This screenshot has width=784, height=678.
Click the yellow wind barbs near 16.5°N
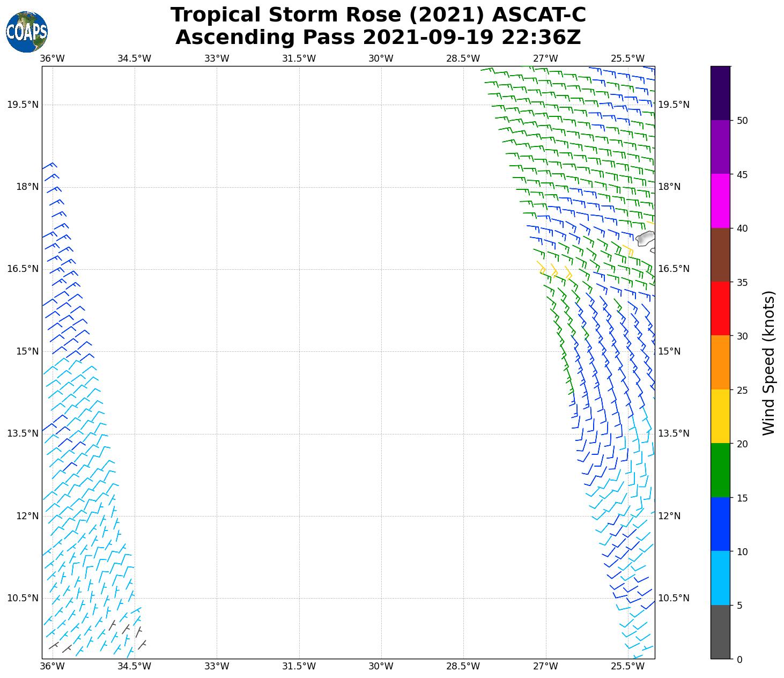click(555, 270)
